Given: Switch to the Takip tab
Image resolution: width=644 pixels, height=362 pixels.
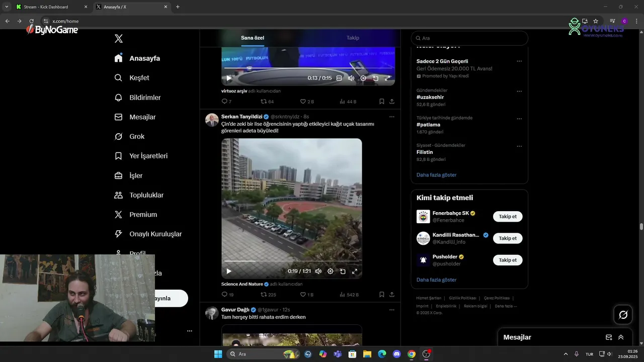Looking at the screenshot, I should click(x=353, y=38).
